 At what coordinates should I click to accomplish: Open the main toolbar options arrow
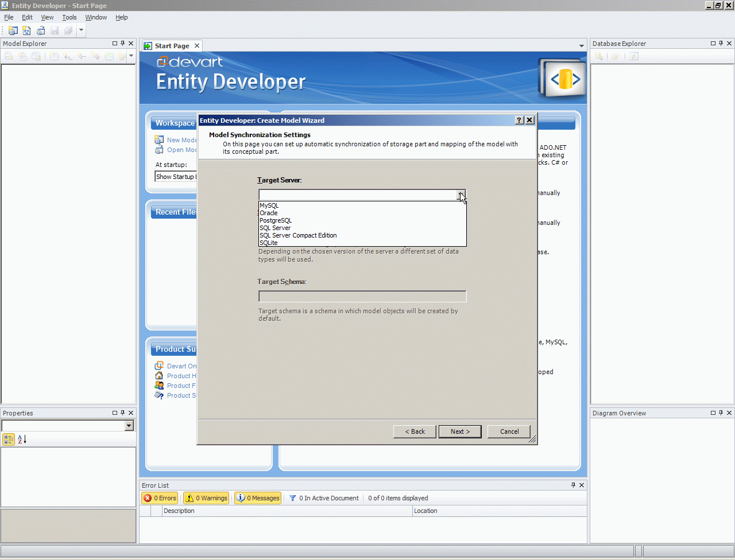[81, 30]
